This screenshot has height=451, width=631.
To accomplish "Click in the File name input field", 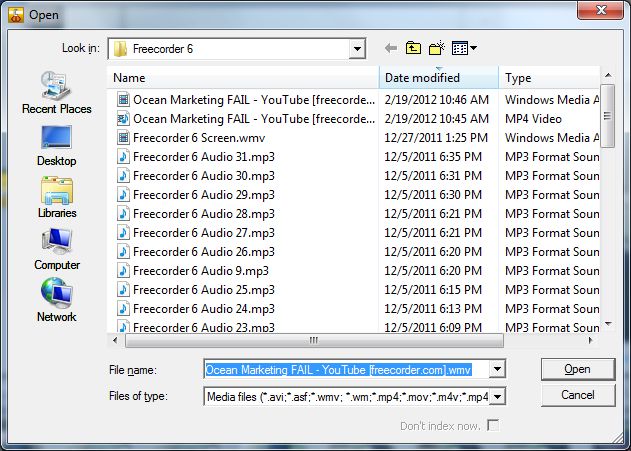I will (346, 369).
